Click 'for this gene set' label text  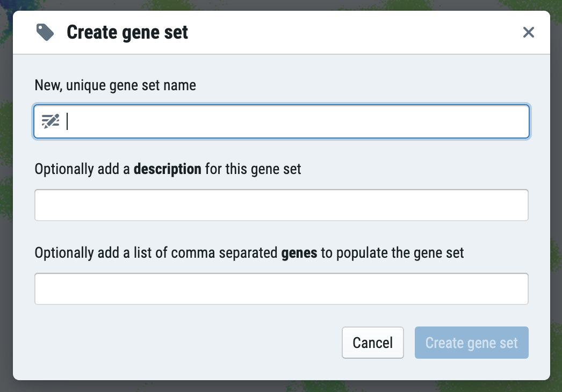(253, 169)
